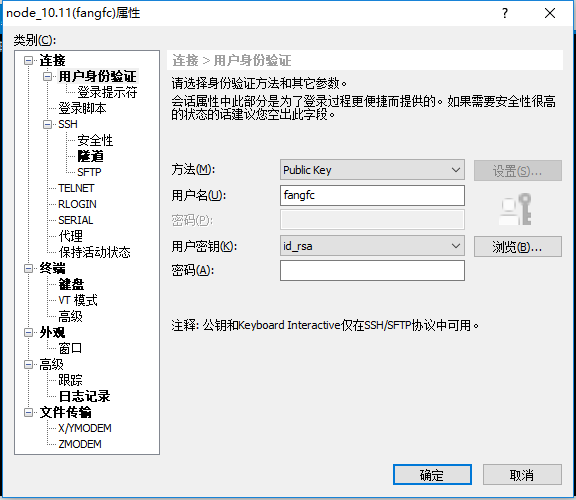Select 连接 category in tree
This screenshot has height=500, width=576.
click(52, 60)
